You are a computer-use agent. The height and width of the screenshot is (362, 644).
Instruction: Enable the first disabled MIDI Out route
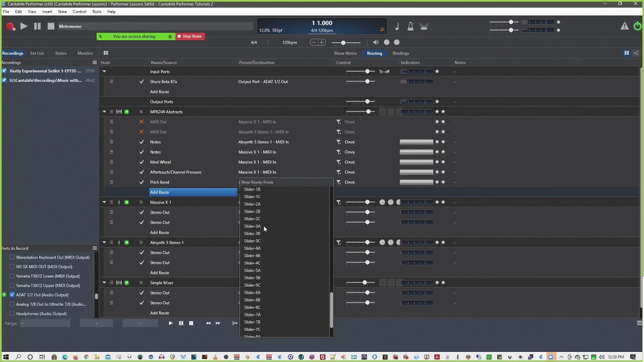pyautogui.click(x=141, y=122)
